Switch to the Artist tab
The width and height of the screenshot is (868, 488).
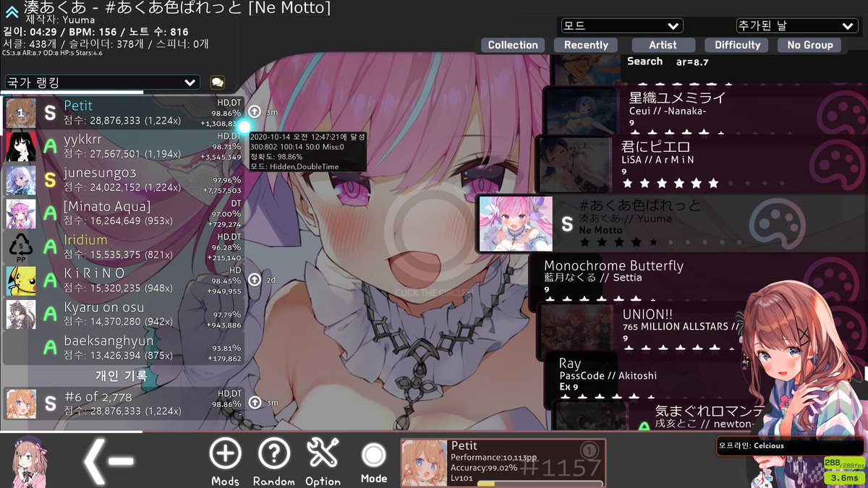[663, 45]
